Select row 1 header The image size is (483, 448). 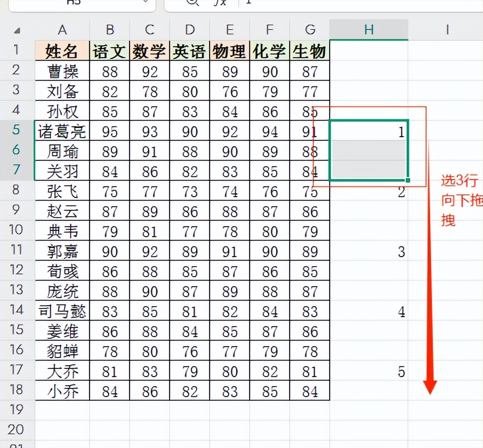(17, 50)
